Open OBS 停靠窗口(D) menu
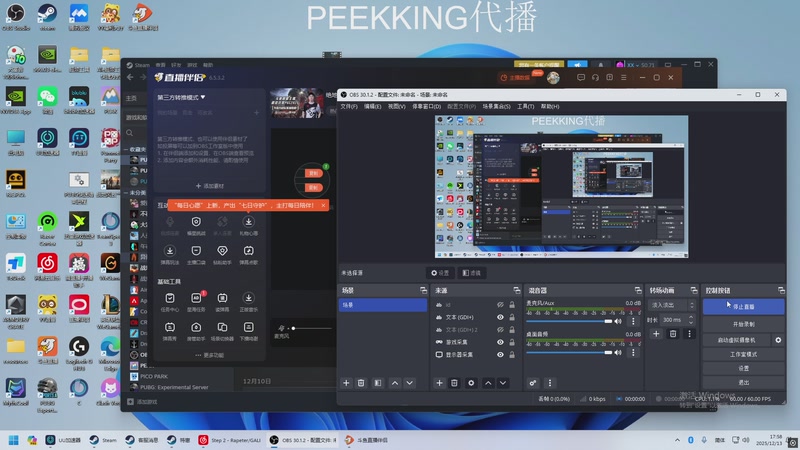800x450 pixels. tap(427, 107)
